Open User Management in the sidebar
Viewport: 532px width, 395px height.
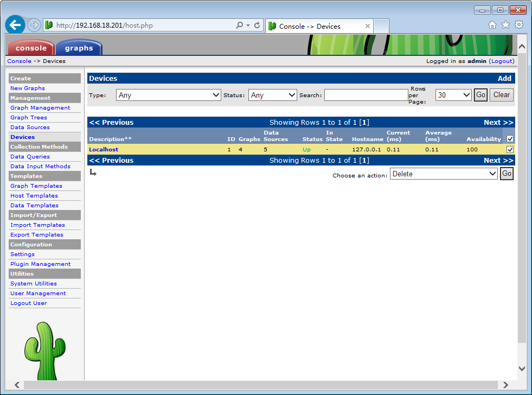38,294
